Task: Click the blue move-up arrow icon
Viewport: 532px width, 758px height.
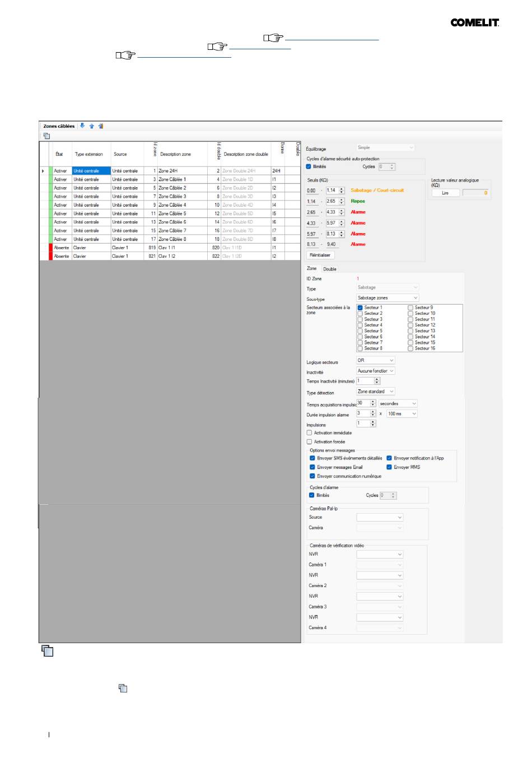Action: tap(92, 126)
